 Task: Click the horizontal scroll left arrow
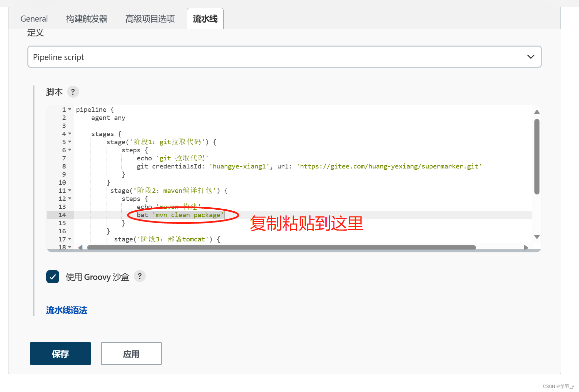click(80, 247)
